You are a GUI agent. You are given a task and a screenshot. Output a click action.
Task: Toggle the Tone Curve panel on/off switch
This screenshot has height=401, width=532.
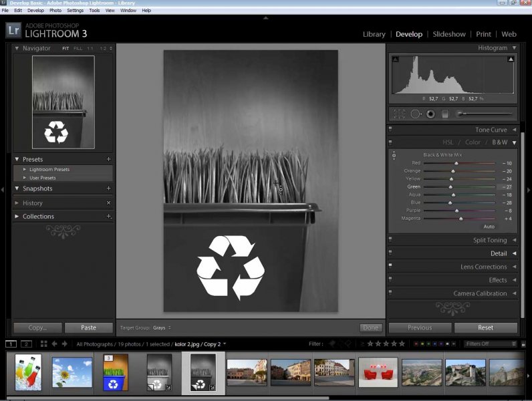(390, 130)
